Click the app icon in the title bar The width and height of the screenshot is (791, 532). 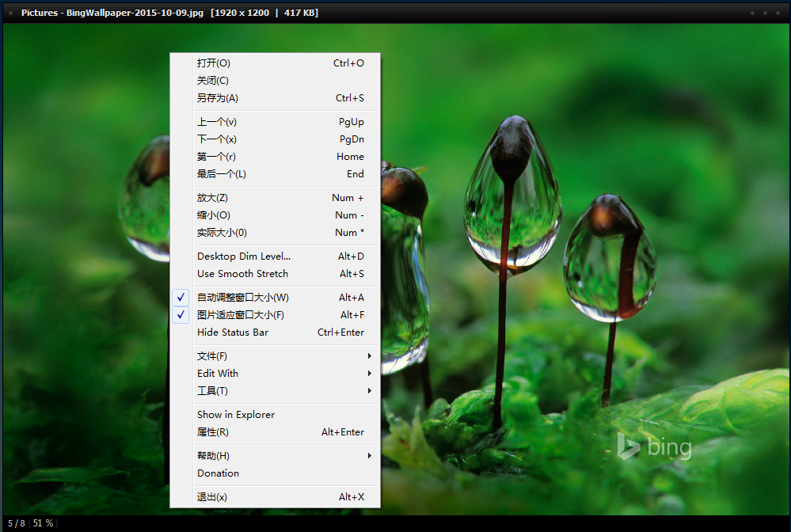point(9,12)
